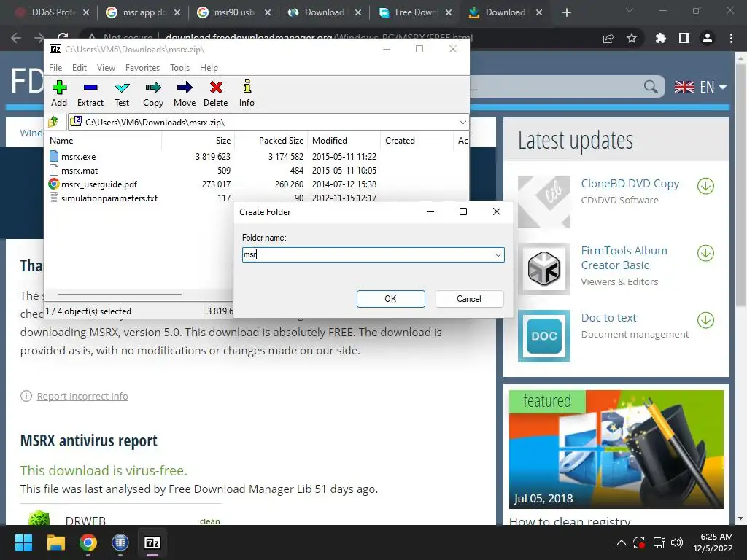The width and height of the screenshot is (747, 560).
Task: Click the 7-Zip horizontal scrollbar
Action: [119, 295]
